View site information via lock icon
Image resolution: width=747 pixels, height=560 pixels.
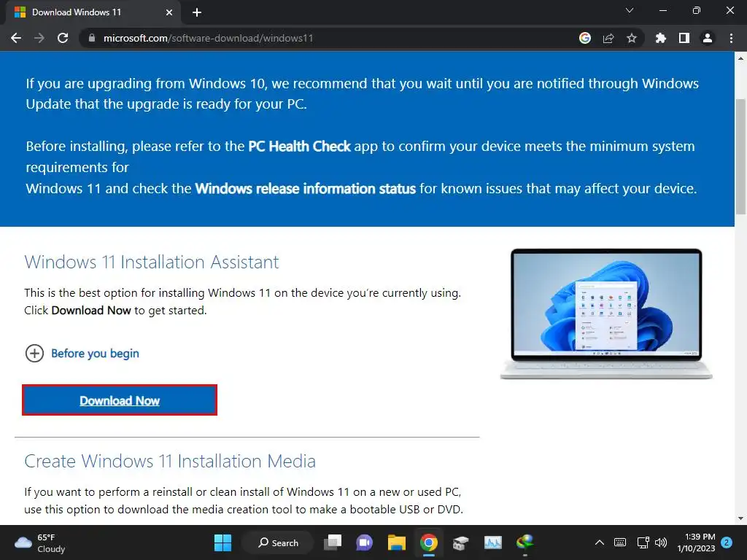coord(91,38)
